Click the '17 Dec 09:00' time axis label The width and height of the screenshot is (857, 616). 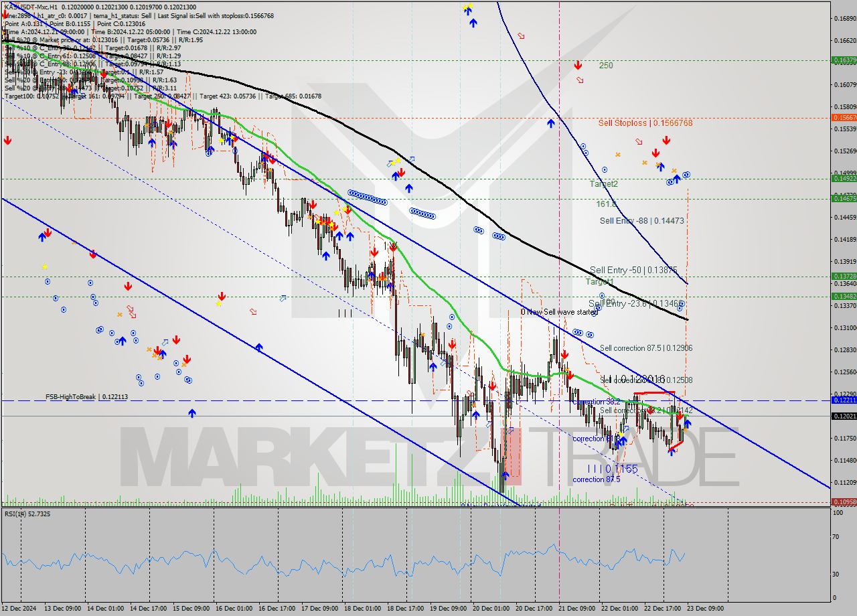(x=321, y=608)
